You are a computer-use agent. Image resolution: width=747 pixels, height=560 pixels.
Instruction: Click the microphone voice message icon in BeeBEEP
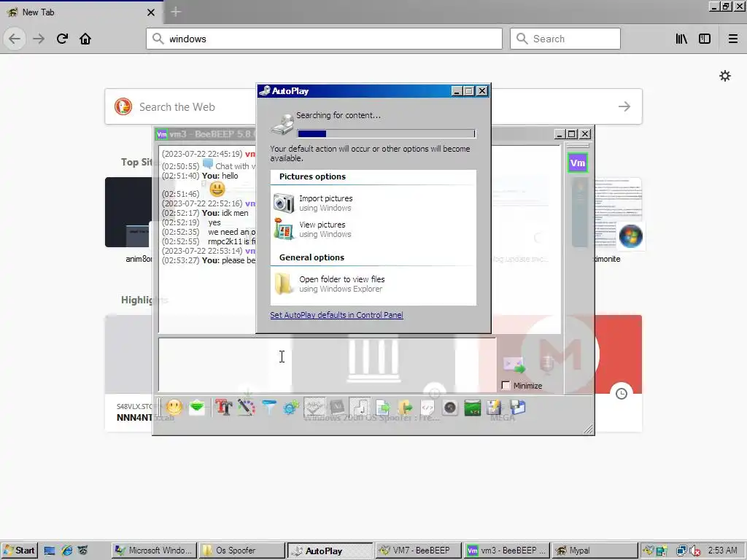coord(546,365)
